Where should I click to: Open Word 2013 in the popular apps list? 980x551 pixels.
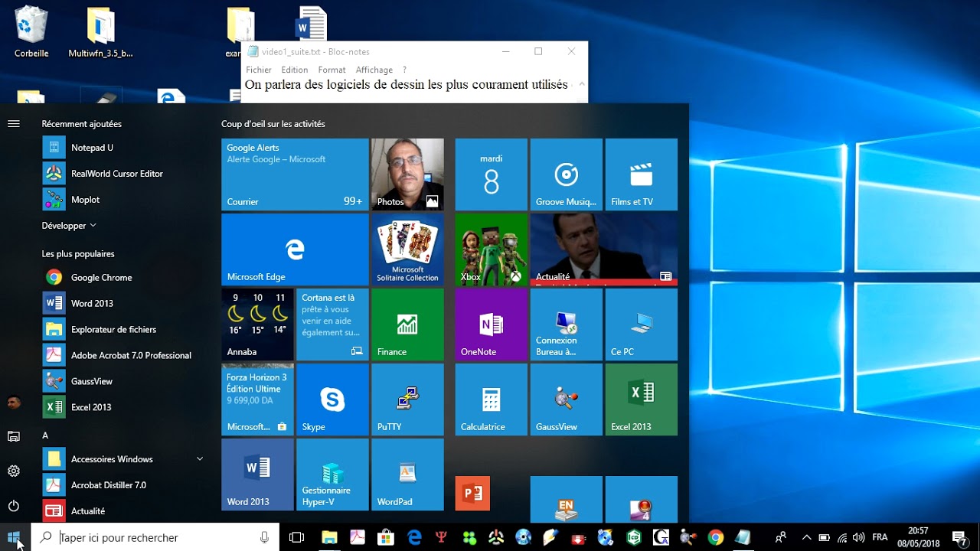[122, 304]
